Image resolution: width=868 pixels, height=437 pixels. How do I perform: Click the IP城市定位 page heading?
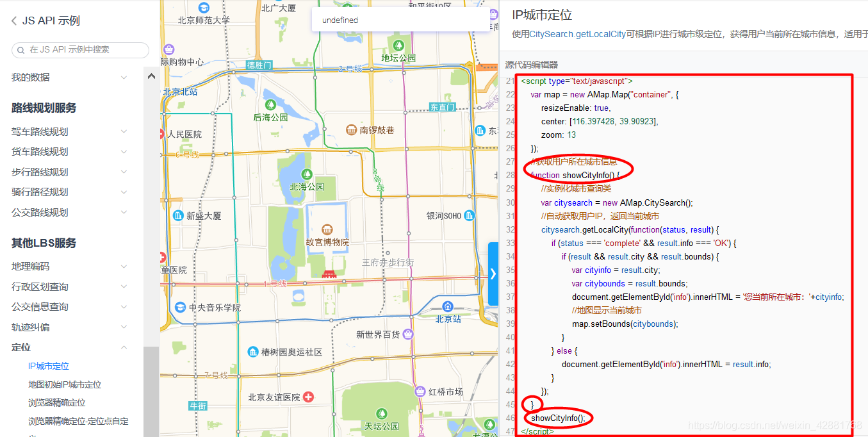point(542,15)
